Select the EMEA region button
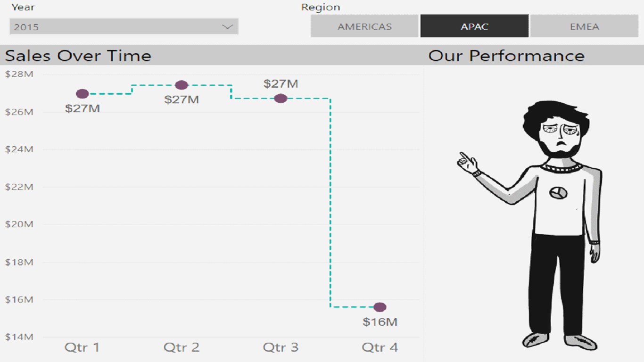 (584, 26)
